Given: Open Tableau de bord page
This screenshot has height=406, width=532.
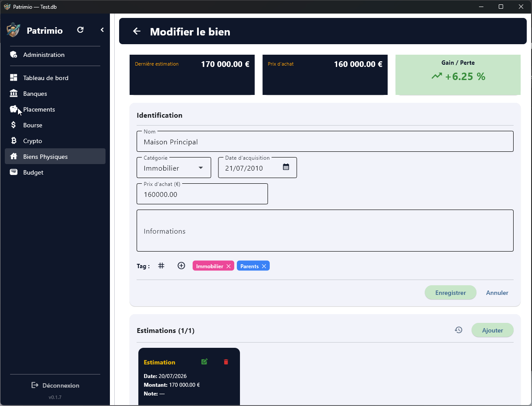Looking at the screenshot, I should click(x=55, y=78).
